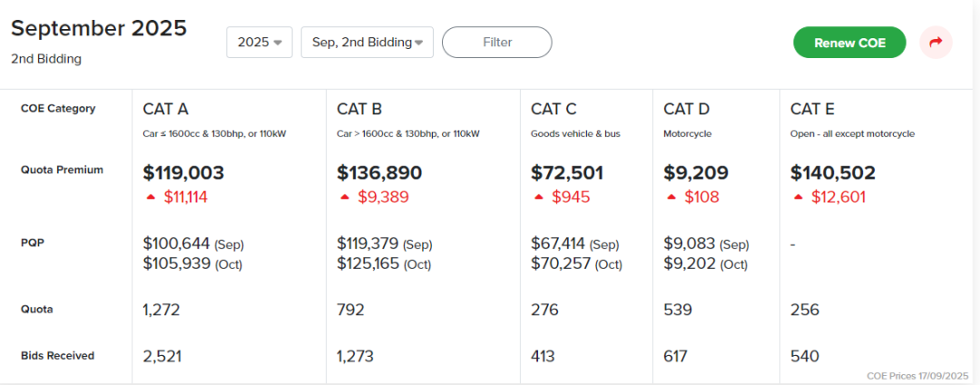Screen dimensions: 980x385
Task: Click the CAT B October PQP $125,165
Action: (367, 263)
